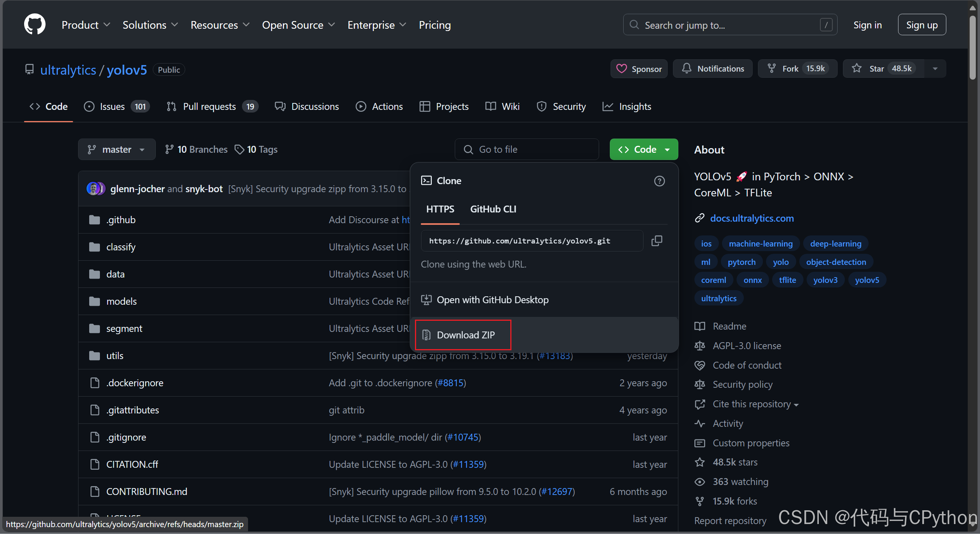This screenshot has width=980, height=534.
Task: Open the Projects tab
Action: point(444,106)
